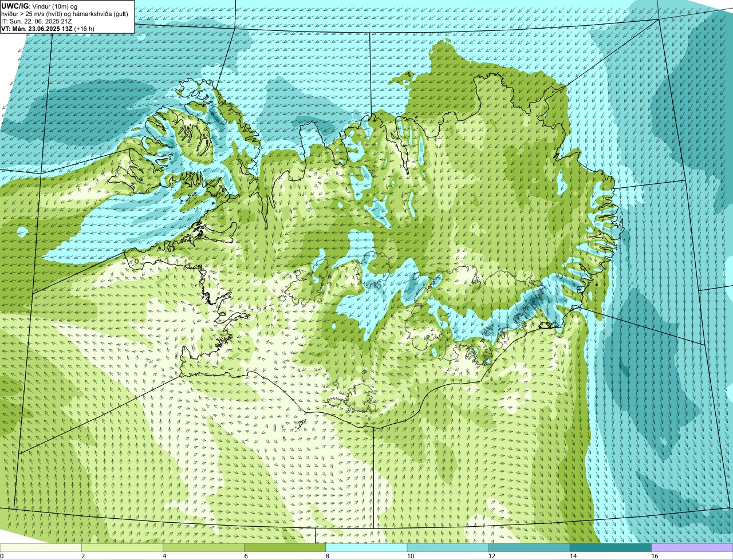
Task: Click the legend label "14"
Action: [572, 556]
